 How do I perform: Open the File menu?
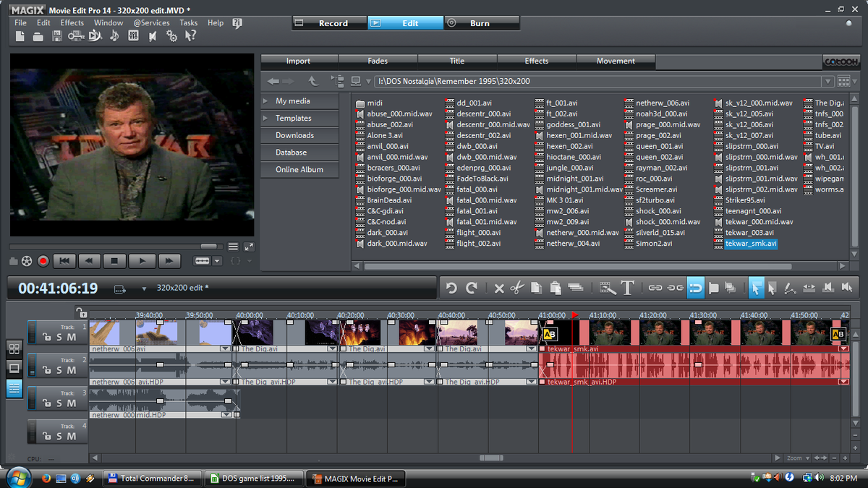click(20, 22)
